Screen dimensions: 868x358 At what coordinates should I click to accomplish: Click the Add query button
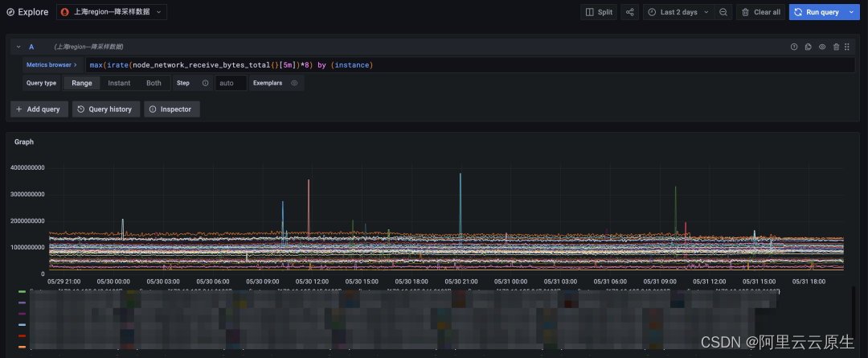[39, 109]
